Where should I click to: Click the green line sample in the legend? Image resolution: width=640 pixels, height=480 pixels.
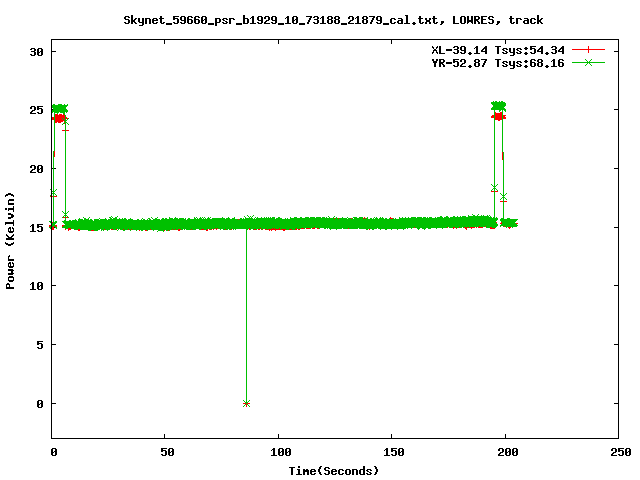point(588,62)
